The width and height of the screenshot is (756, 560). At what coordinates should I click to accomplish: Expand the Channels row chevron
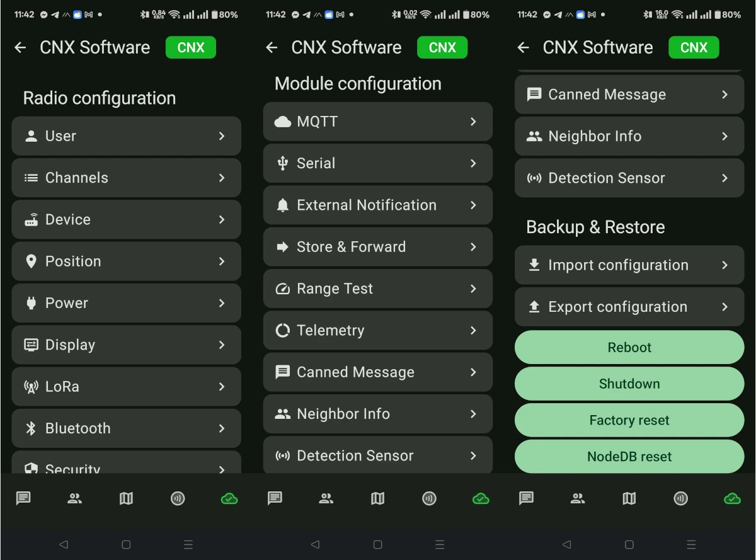pos(222,178)
